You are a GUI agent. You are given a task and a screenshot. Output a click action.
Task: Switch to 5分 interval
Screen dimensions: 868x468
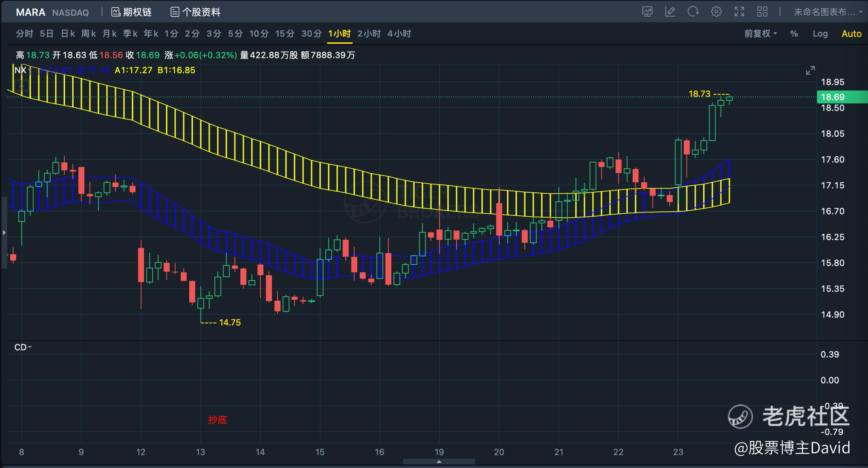pyautogui.click(x=235, y=34)
